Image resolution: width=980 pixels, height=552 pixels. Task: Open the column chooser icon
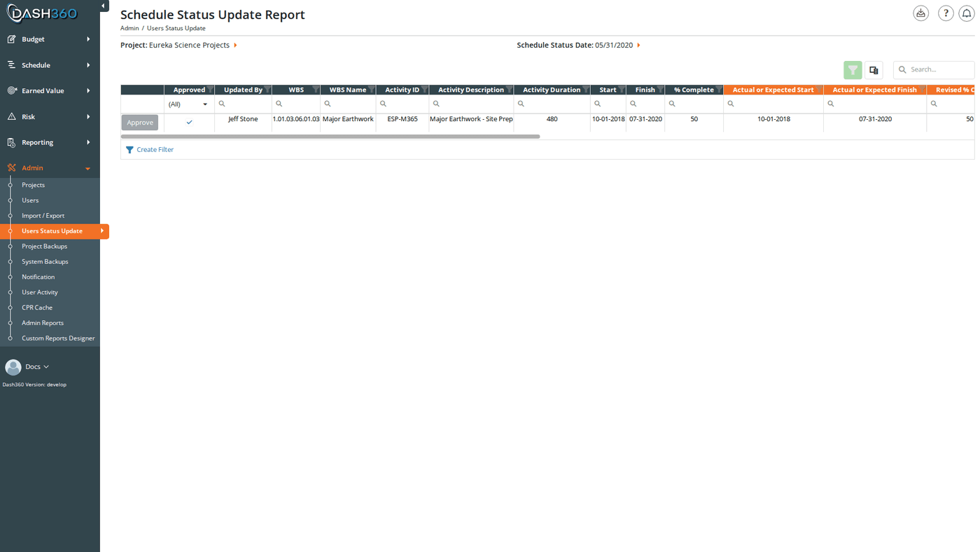[x=874, y=69]
